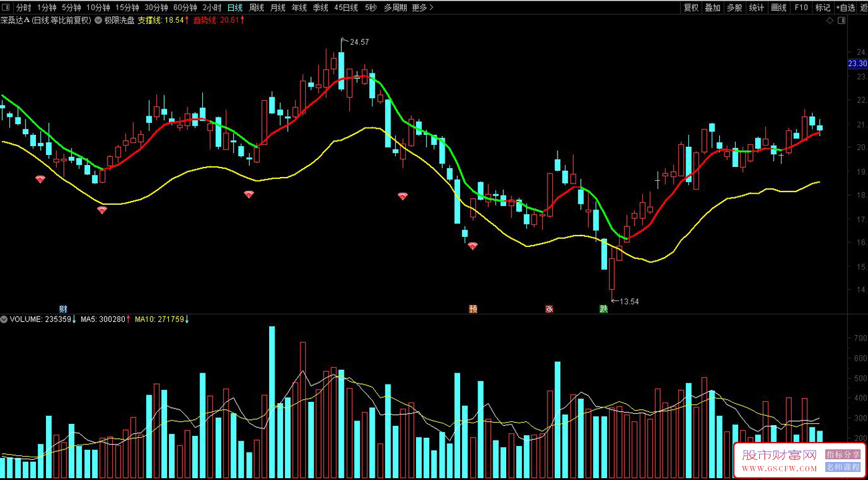Select the 45日线 period
Screen dimensions: 868x480
[x=346, y=8]
